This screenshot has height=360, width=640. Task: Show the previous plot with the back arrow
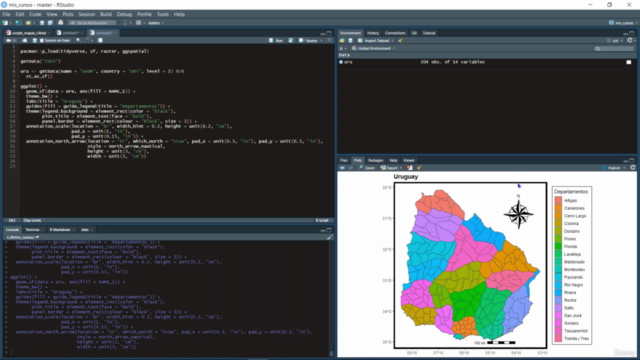[342, 168]
